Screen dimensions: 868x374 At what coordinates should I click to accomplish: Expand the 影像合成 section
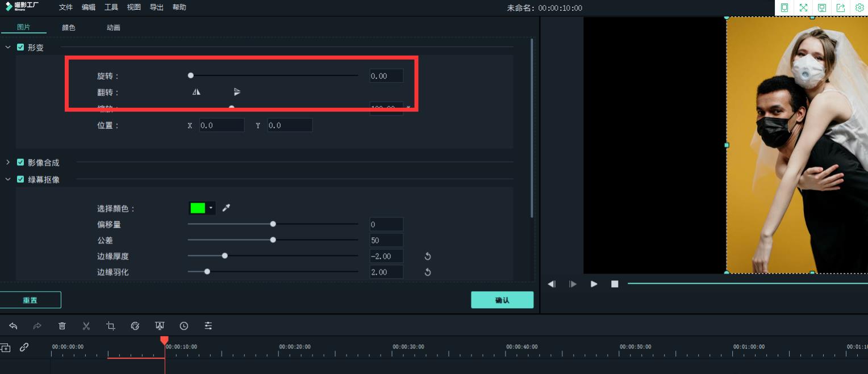(x=8, y=162)
